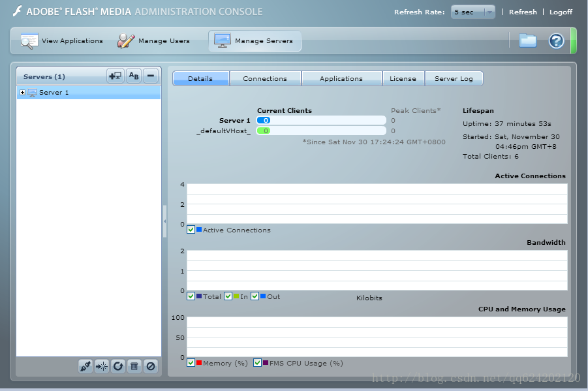
Task: Toggle the Out bandwidth checkbox
Action: [255, 296]
